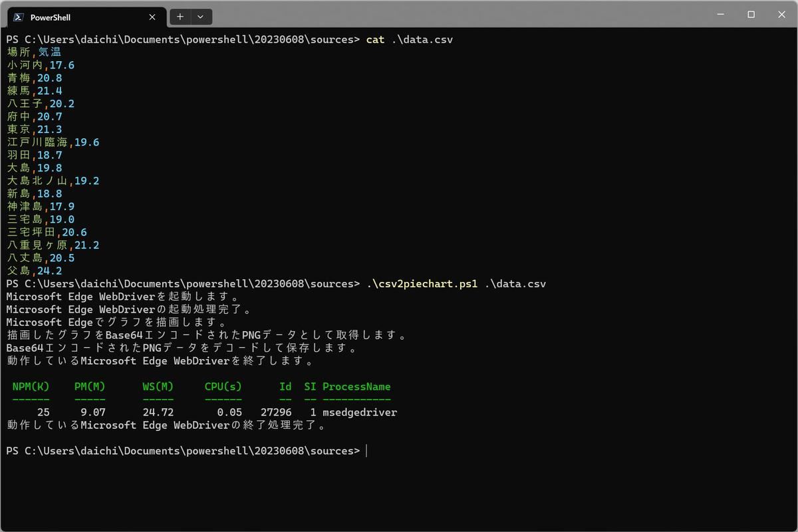Click the row '小河内,17.6'

tap(41, 65)
